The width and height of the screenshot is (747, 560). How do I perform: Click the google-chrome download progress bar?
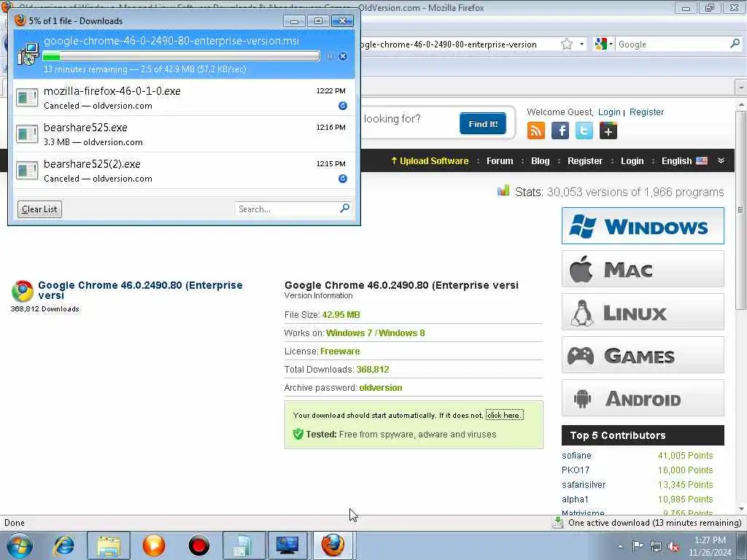(181, 56)
